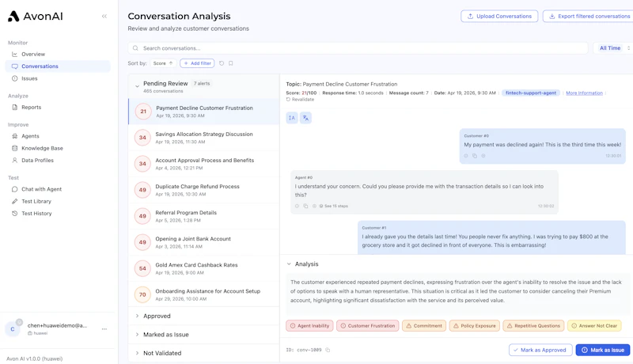This screenshot has width=633, height=364.
Task: Click Mark as Approved
Action: click(539, 350)
